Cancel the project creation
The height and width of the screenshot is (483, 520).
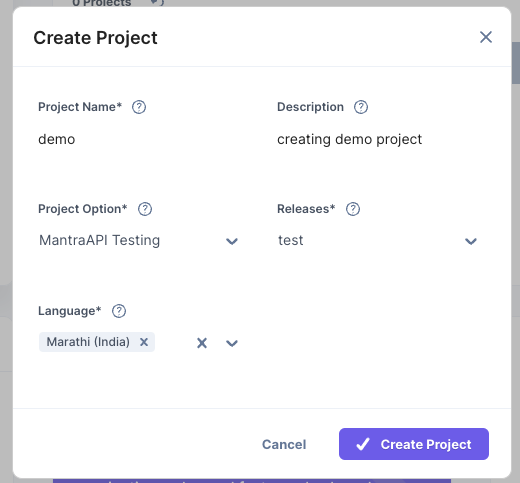[x=284, y=444]
